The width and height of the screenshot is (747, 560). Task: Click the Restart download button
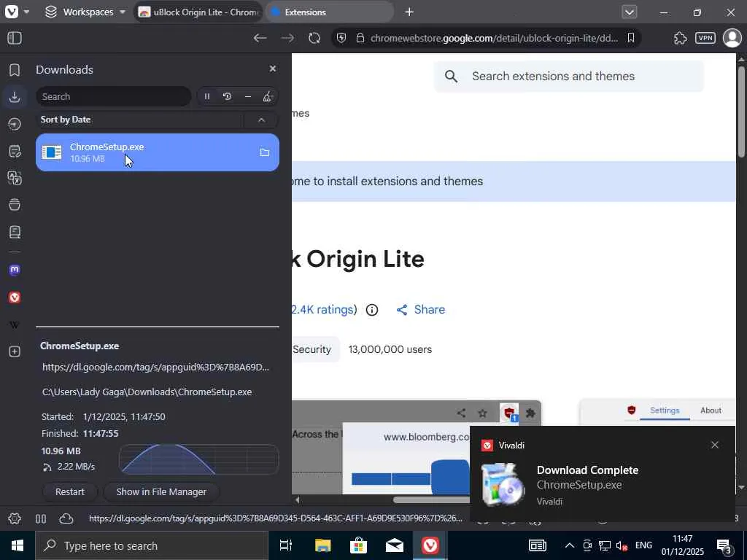tap(70, 491)
